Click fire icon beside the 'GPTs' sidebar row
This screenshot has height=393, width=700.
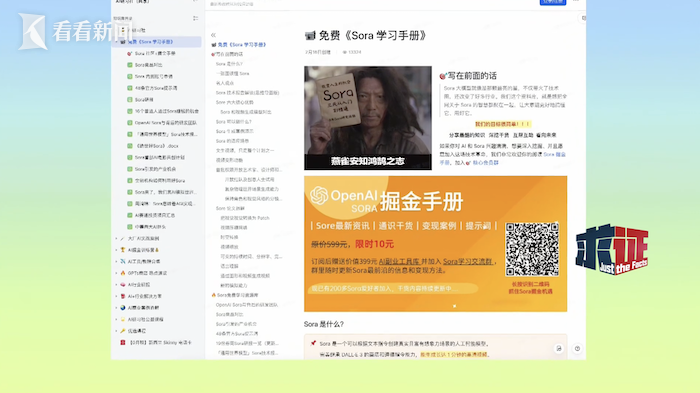point(123,273)
